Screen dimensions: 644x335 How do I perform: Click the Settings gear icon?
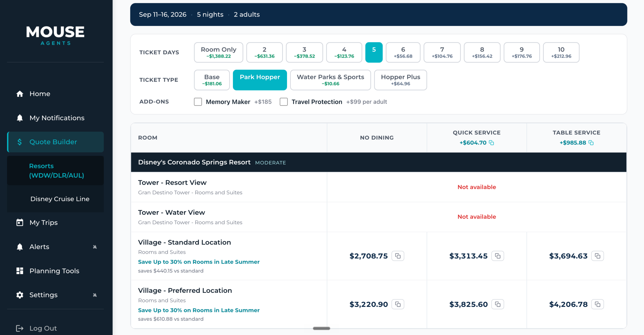pos(20,295)
